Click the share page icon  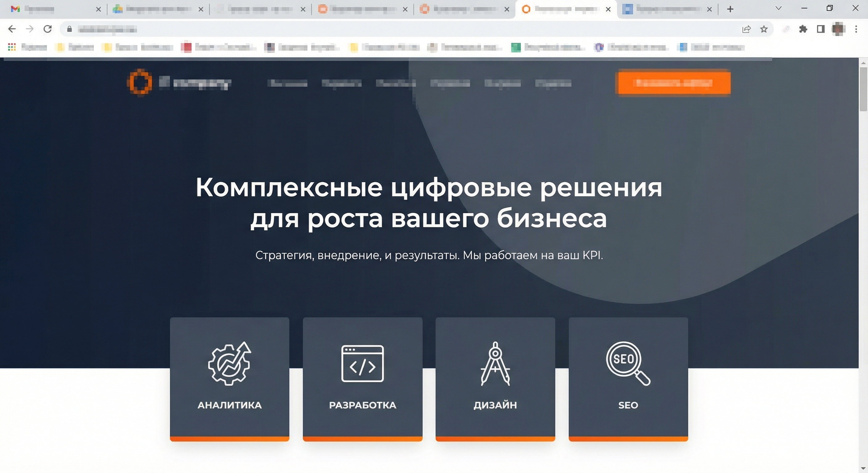coord(746,29)
